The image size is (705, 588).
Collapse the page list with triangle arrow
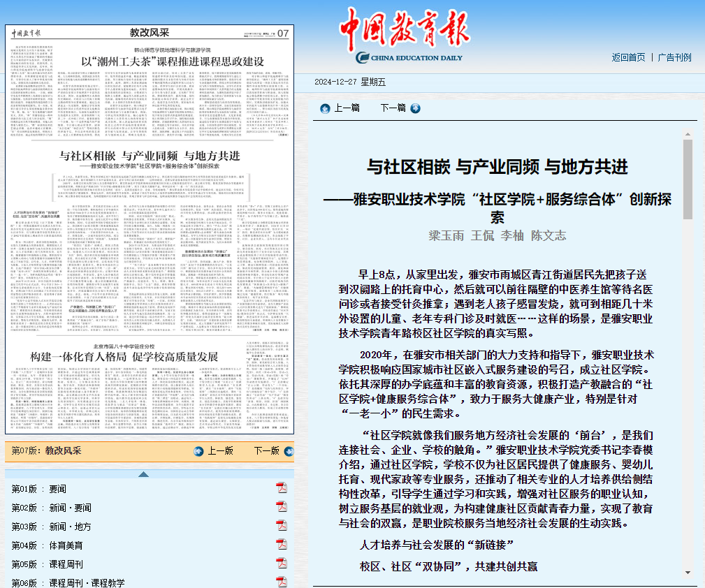143,474
